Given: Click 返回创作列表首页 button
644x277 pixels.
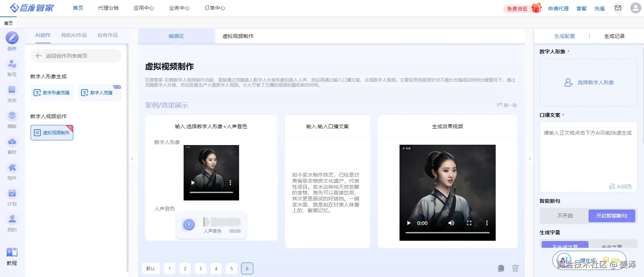Looking at the screenshot, I should coord(76,56).
